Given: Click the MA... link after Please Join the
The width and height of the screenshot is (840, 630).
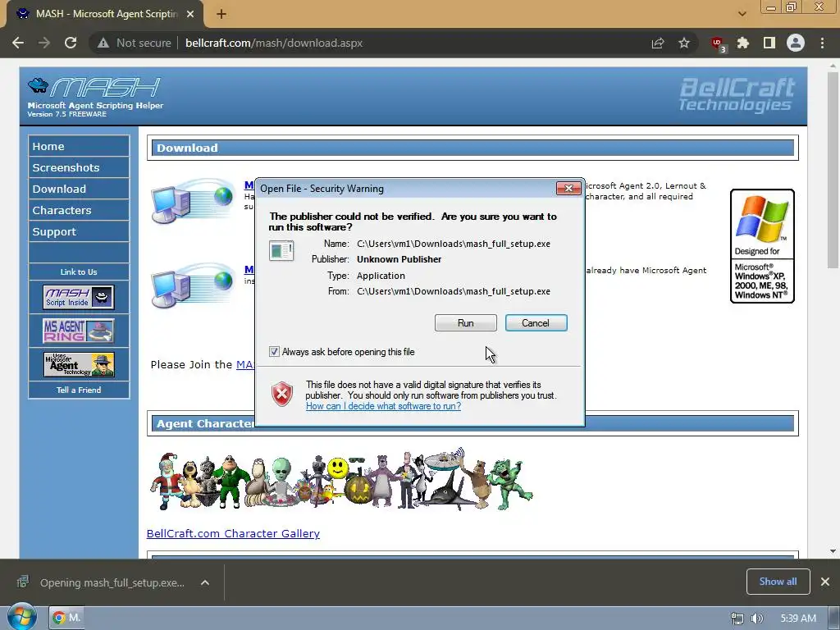Looking at the screenshot, I should tap(244, 365).
